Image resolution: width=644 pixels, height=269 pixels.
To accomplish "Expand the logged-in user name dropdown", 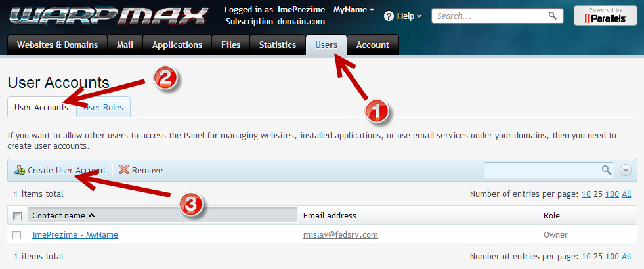I will tap(300, 10).
